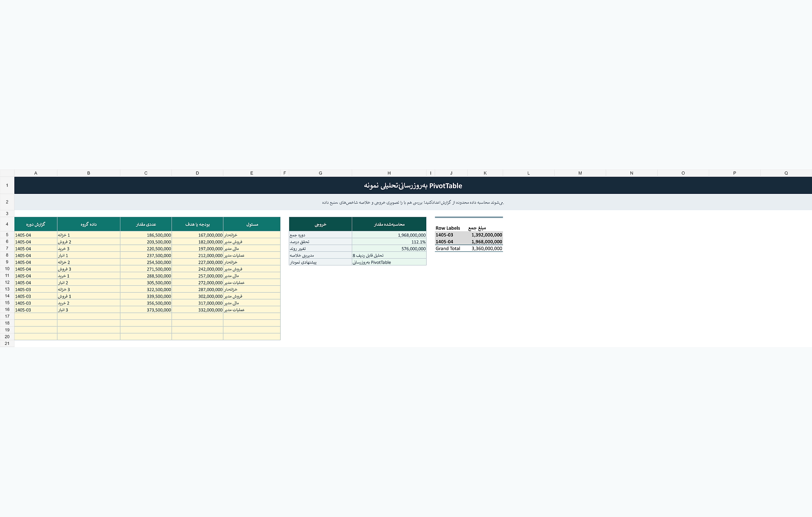Click the header cell 'عددی مقدار'
The image size is (812, 517).
[x=146, y=224]
